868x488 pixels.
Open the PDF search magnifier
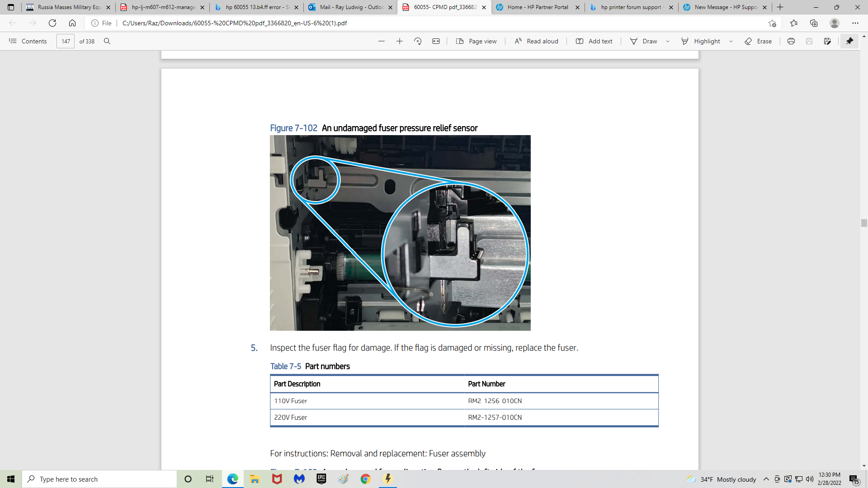click(x=107, y=41)
